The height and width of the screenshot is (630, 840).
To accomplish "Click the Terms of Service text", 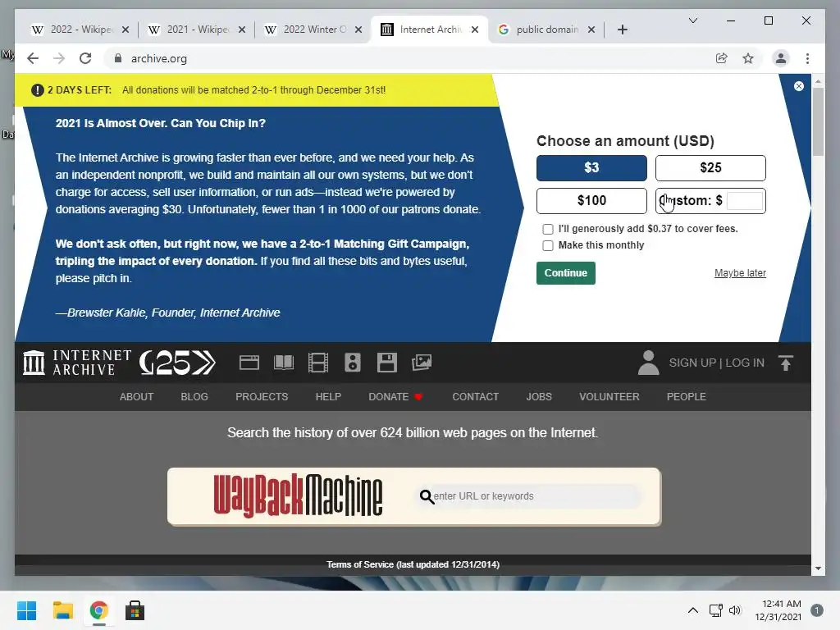I will 413,564.
